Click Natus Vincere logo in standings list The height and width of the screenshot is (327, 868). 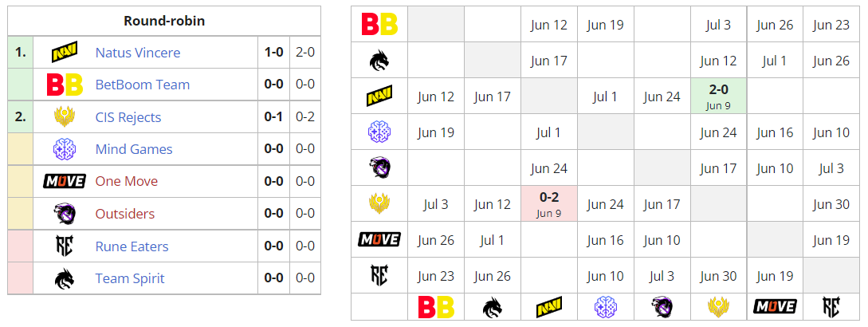(x=64, y=53)
